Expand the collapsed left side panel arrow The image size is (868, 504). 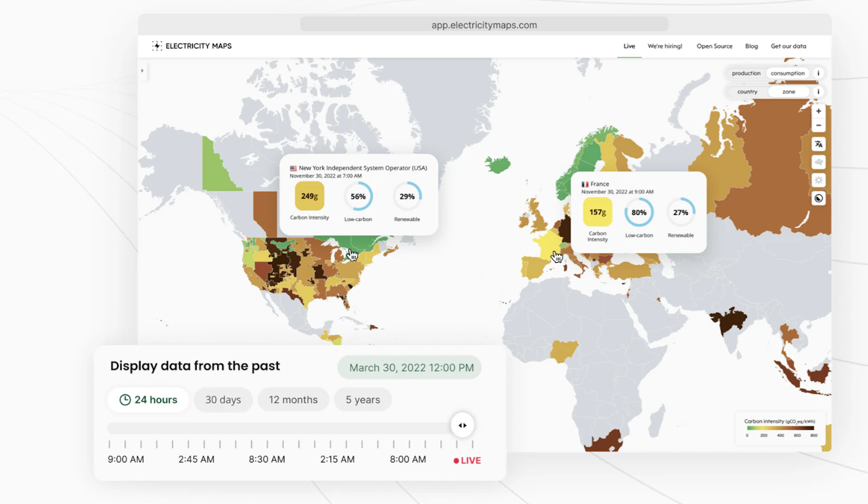click(x=142, y=71)
